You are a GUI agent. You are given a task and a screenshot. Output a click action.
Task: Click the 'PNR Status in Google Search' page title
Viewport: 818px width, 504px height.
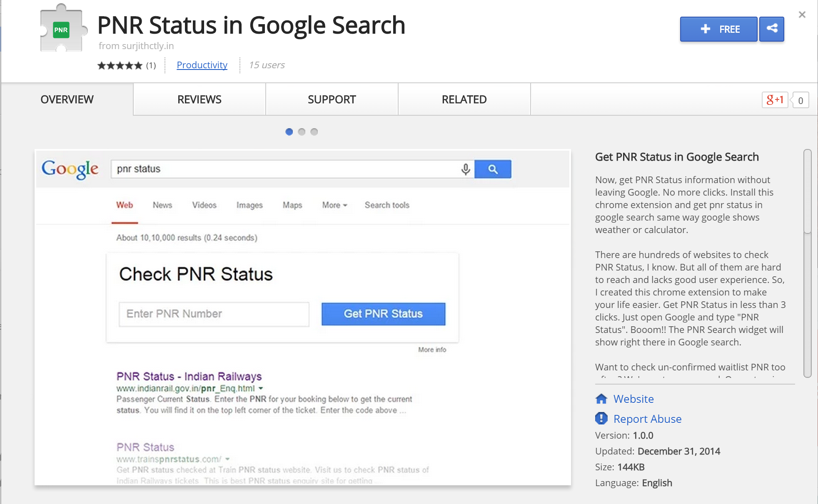[x=251, y=25]
